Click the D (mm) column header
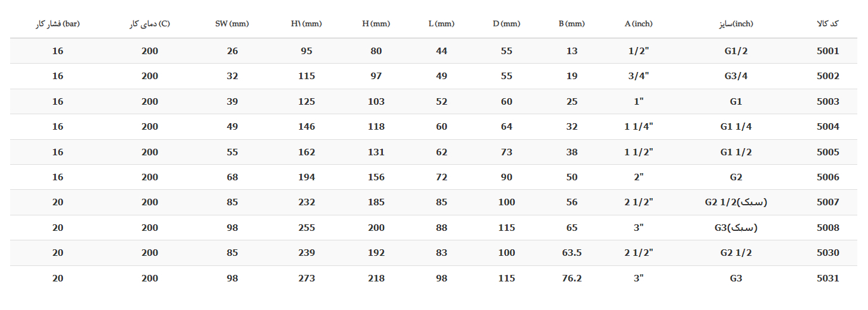This screenshot has width=868, height=310. click(x=507, y=24)
